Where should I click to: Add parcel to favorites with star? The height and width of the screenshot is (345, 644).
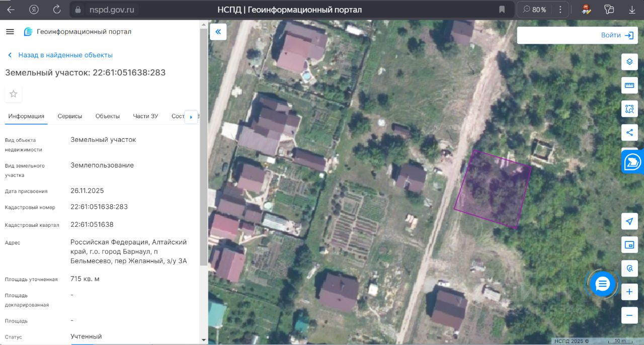coord(14,94)
